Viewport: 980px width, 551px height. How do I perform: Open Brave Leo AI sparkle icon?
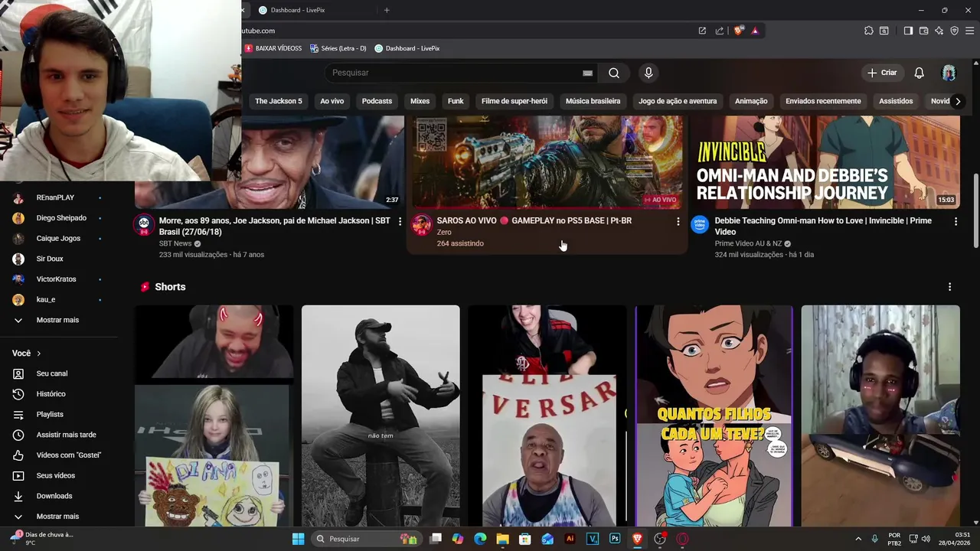[939, 31]
